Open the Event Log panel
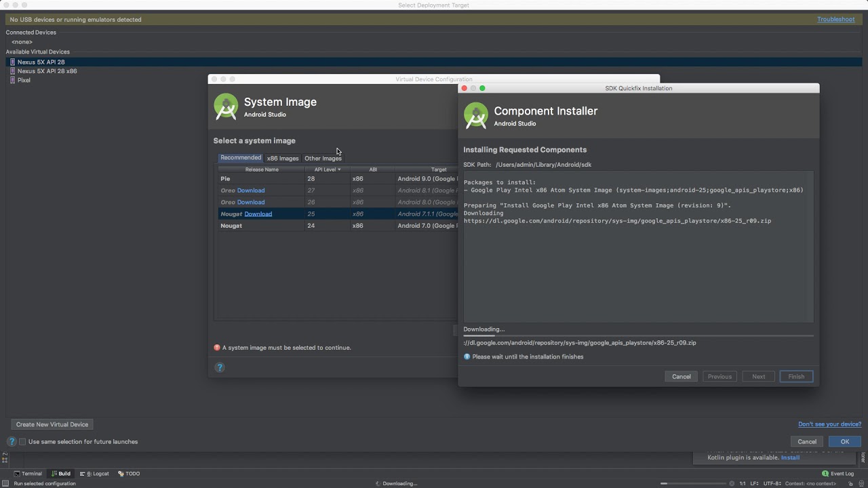Viewport: 868px width, 488px height. coord(837,474)
